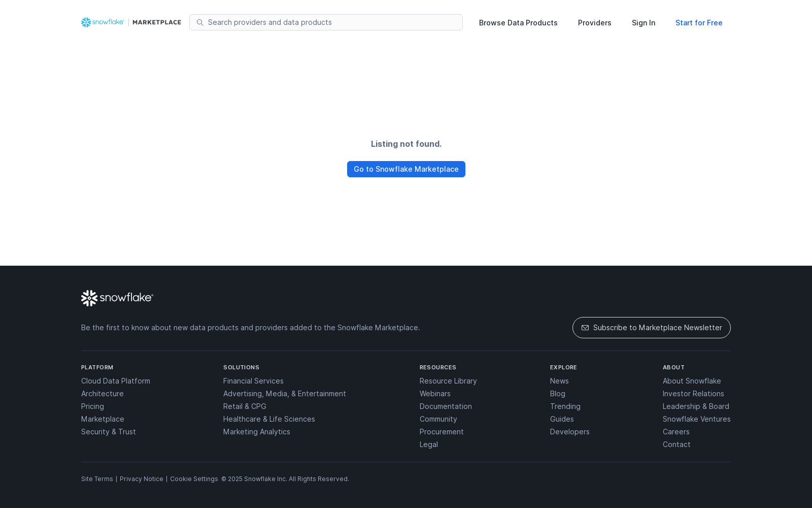This screenshot has width=812, height=508.
Task: Open Marketplace footer link
Action: coord(103,419)
